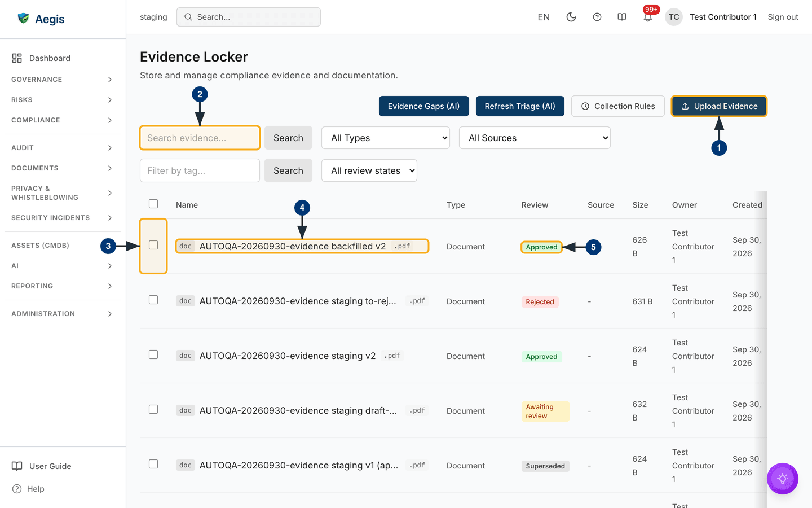The height and width of the screenshot is (508, 812).
Task: Click the Refresh Triage (AI) button
Action: point(520,106)
